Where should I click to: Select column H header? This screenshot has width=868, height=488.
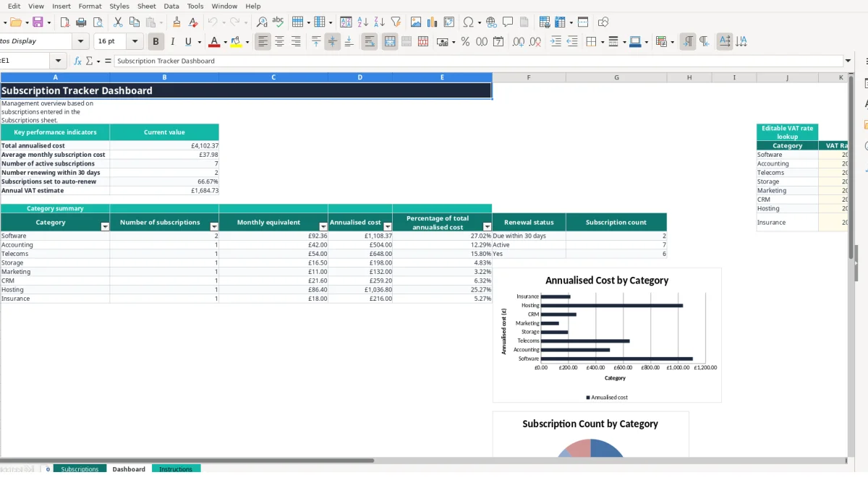[689, 77]
